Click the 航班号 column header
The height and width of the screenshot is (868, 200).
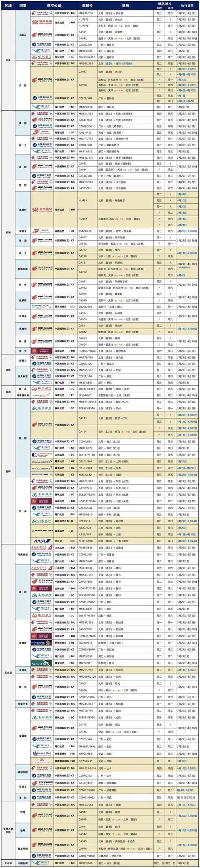87,6
